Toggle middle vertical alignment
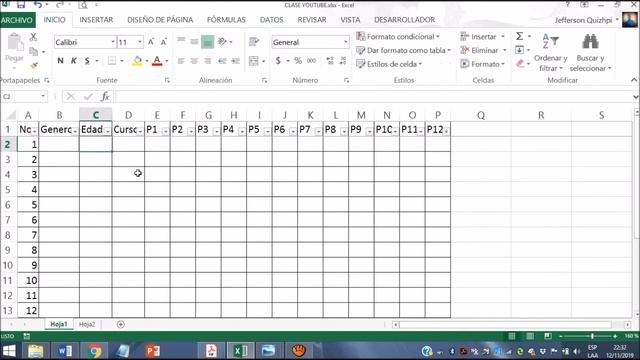Image resolution: width=640 pixels, height=360 pixels. click(194, 41)
